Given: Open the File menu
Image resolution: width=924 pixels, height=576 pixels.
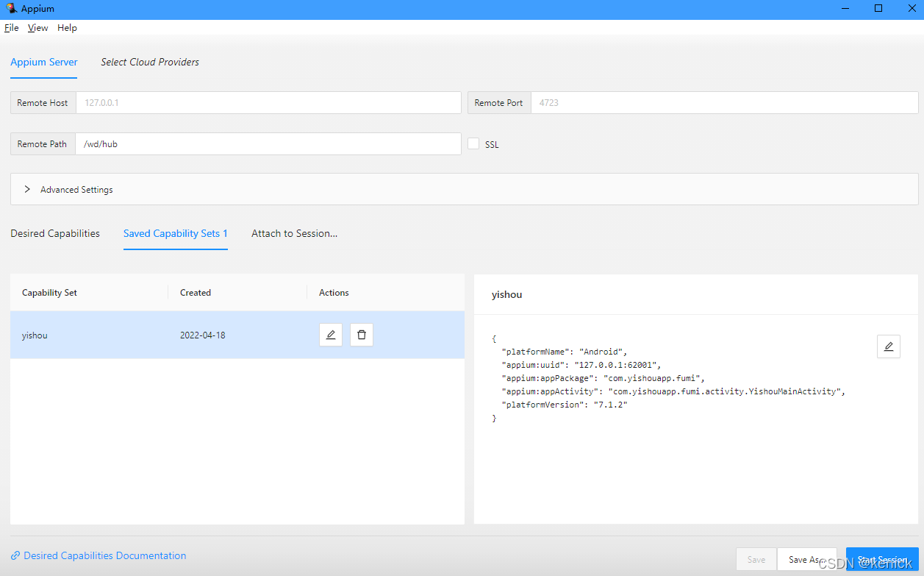Looking at the screenshot, I should pos(12,28).
